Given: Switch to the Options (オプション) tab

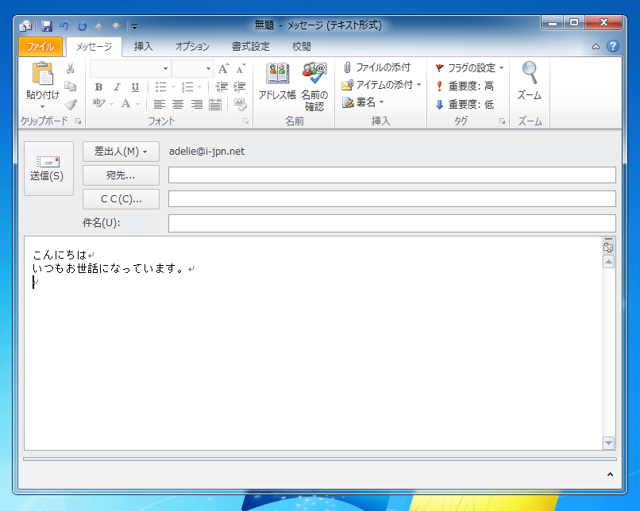Looking at the screenshot, I should (193, 47).
